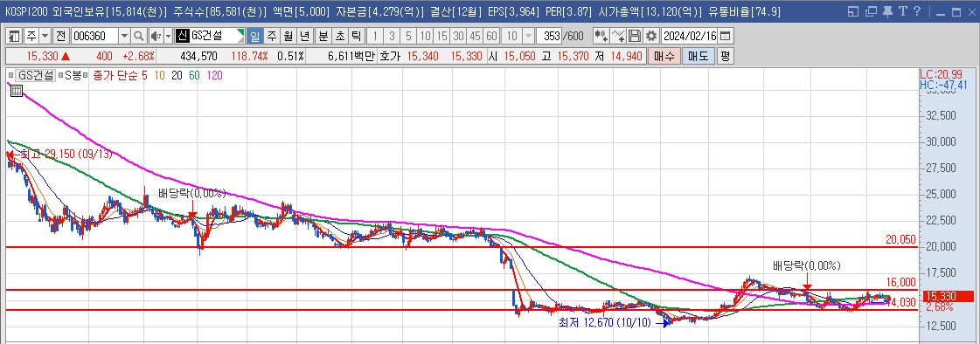The width and height of the screenshot is (980, 344).
Task: Click the candlestick add-indicator icon
Action: pos(601,36)
